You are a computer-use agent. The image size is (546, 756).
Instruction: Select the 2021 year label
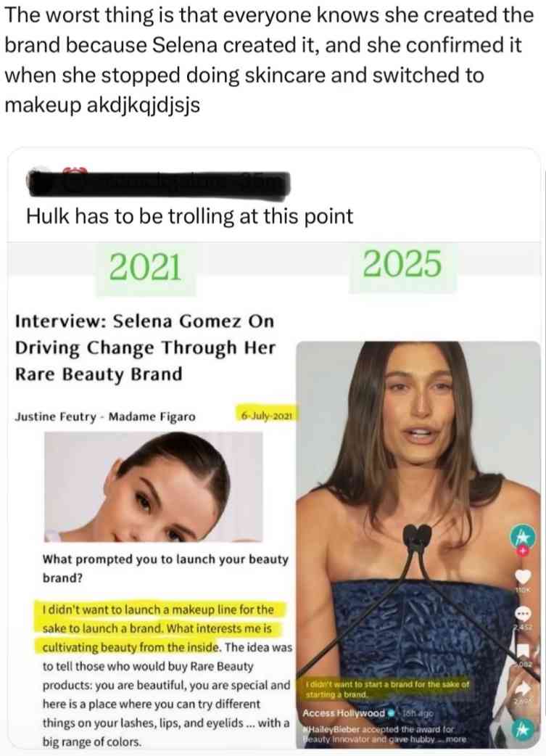click(x=145, y=268)
